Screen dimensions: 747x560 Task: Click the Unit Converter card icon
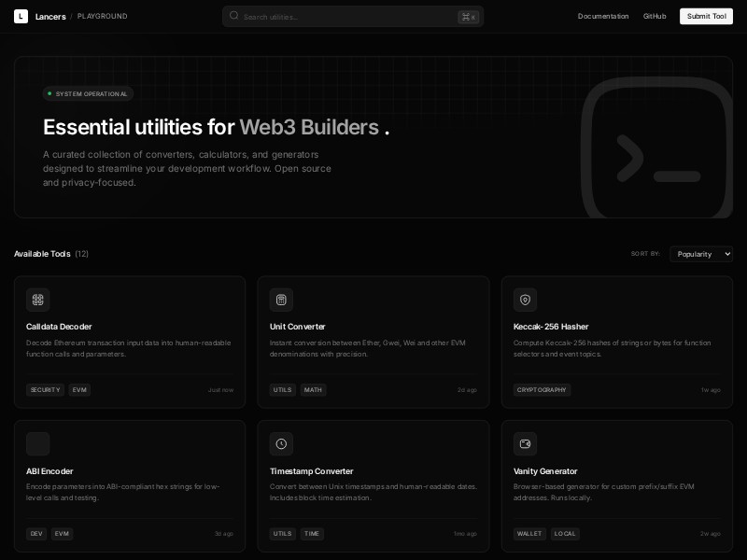(x=281, y=300)
